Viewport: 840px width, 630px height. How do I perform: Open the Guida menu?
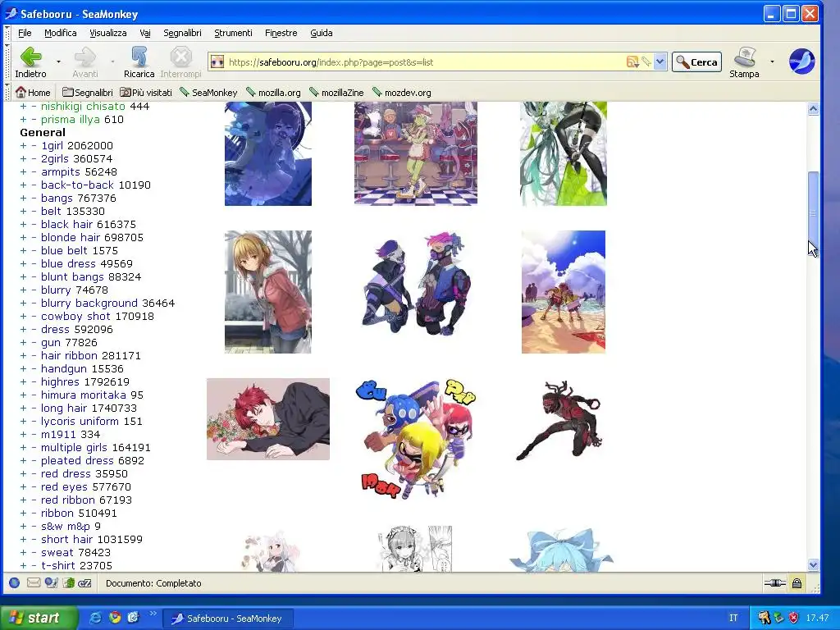pyautogui.click(x=322, y=33)
